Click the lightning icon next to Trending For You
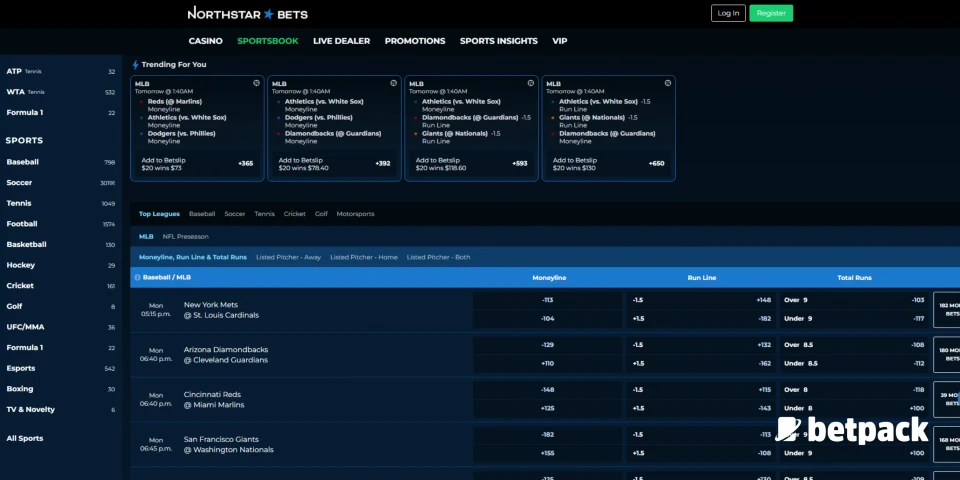The image size is (960, 480). click(135, 64)
